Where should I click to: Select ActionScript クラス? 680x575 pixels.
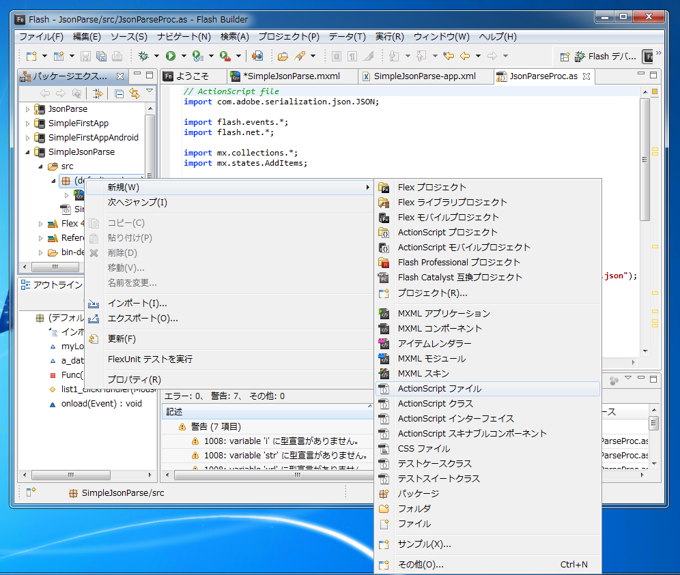tap(487, 404)
